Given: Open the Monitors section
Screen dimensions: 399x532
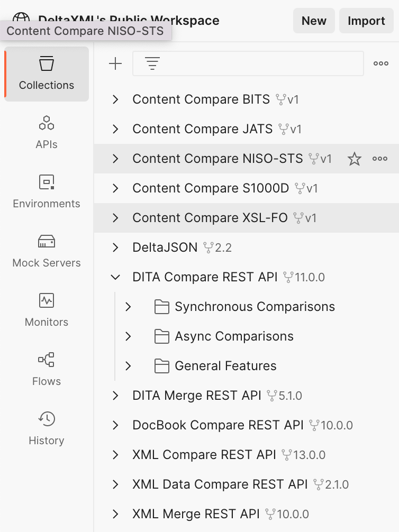Looking at the screenshot, I should 47,310.
